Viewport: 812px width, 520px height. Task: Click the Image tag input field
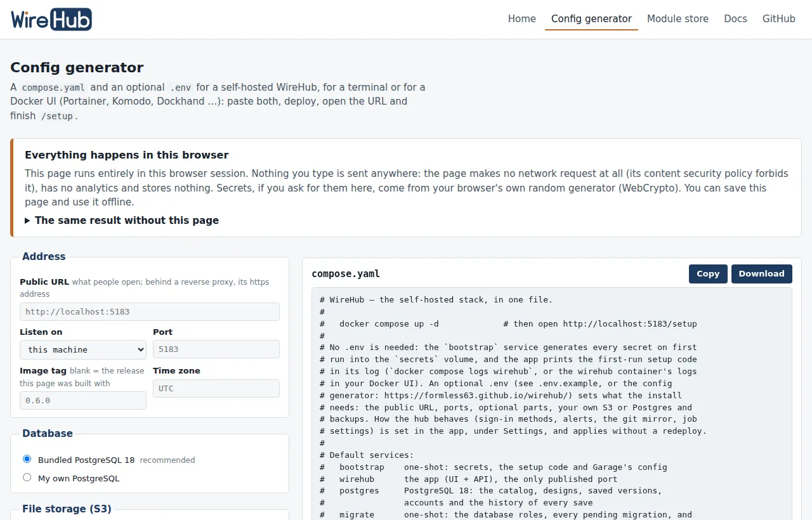click(83, 401)
